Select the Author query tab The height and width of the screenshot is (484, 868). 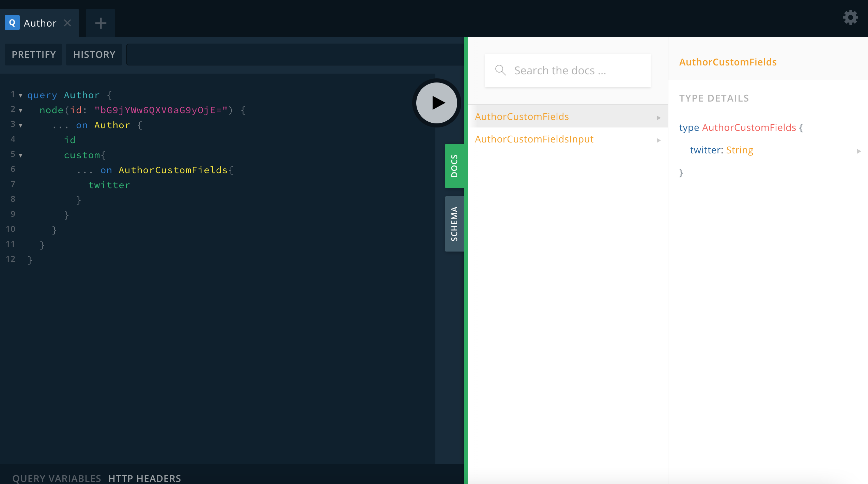coord(40,23)
